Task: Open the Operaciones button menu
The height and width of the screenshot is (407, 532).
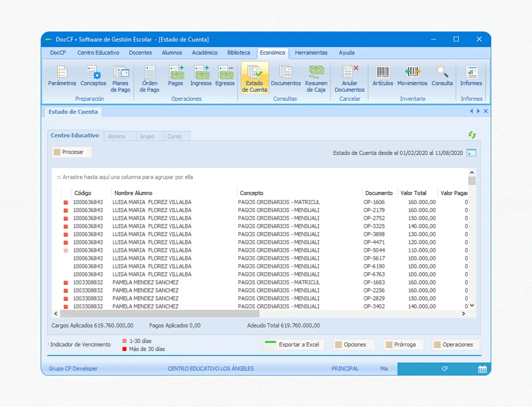Action: point(456,345)
